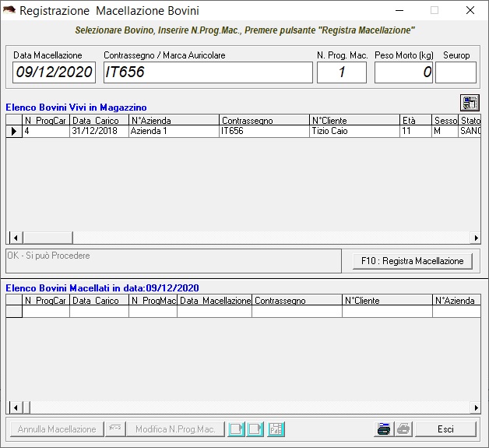Click the Età column header
The height and width of the screenshot is (448, 489).
(x=416, y=121)
